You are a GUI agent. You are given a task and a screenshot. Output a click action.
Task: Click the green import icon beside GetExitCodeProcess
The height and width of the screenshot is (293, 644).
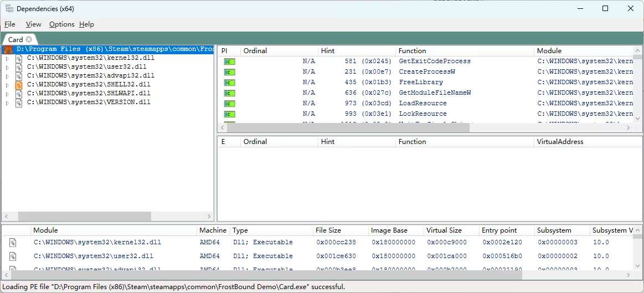click(229, 61)
